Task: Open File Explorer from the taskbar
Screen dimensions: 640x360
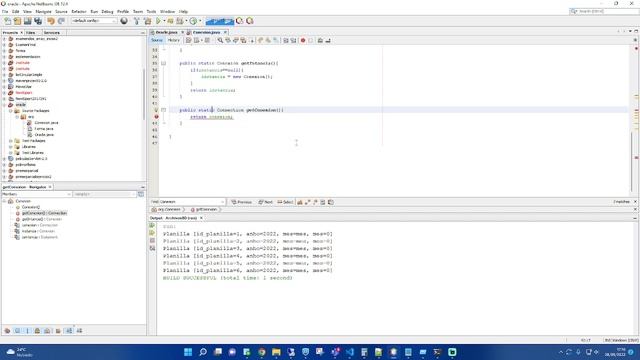Action: pos(276,352)
